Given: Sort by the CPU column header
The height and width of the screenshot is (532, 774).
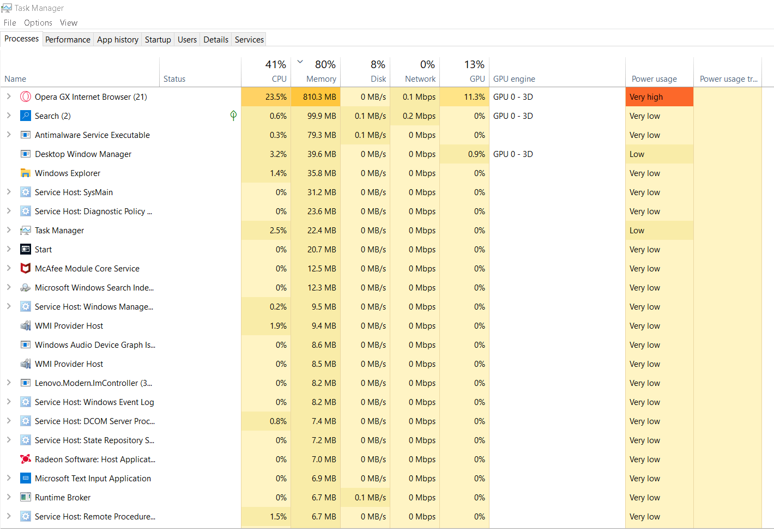Looking at the screenshot, I should tap(266, 72).
